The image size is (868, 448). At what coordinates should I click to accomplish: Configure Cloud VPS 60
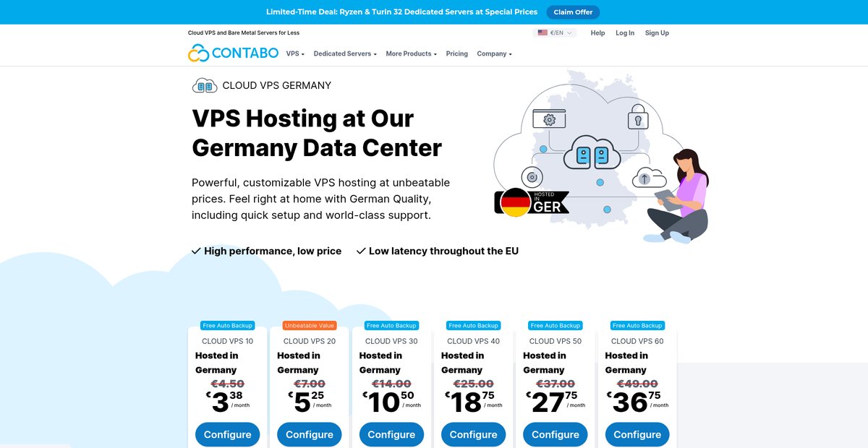tap(637, 434)
